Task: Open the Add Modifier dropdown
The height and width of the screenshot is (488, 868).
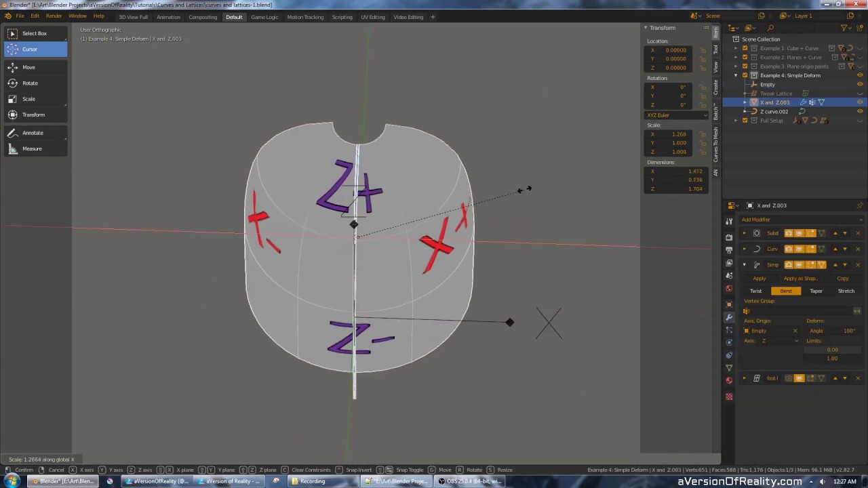Action: [802, 220]
